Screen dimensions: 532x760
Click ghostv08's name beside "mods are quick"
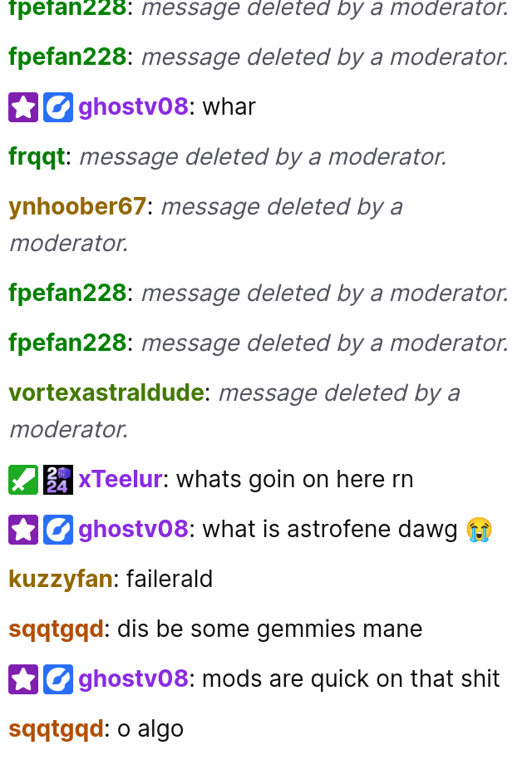(x=133, y=679)
